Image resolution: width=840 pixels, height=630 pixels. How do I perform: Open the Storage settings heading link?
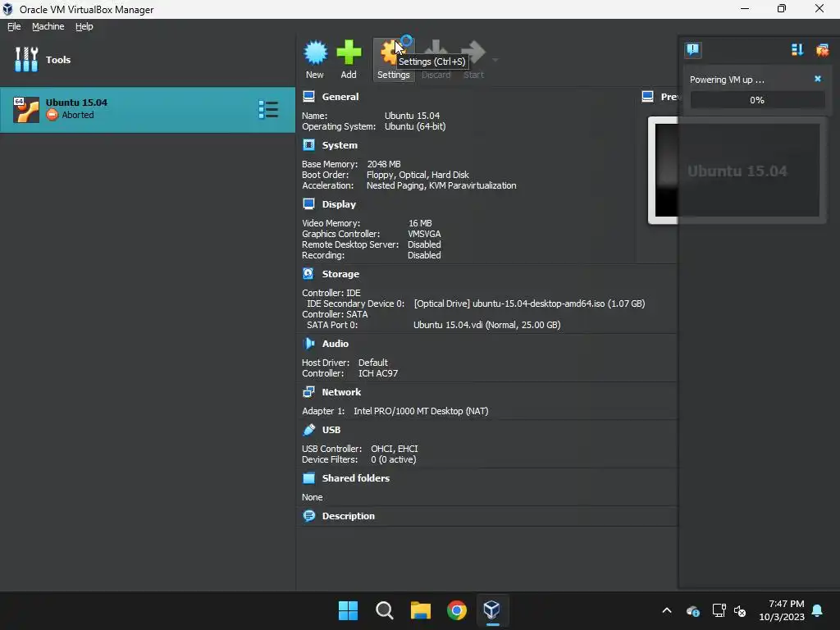coord(340,274)
